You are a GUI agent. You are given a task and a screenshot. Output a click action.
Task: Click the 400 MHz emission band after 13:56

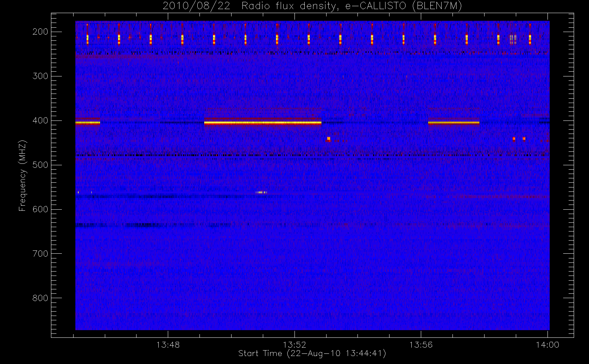(x=454, y=123)
